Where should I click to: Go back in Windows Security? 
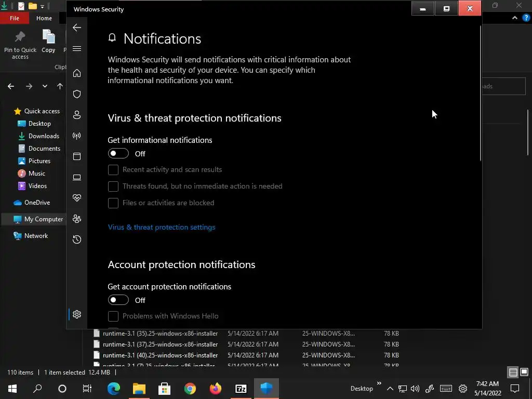coord(77,28)
